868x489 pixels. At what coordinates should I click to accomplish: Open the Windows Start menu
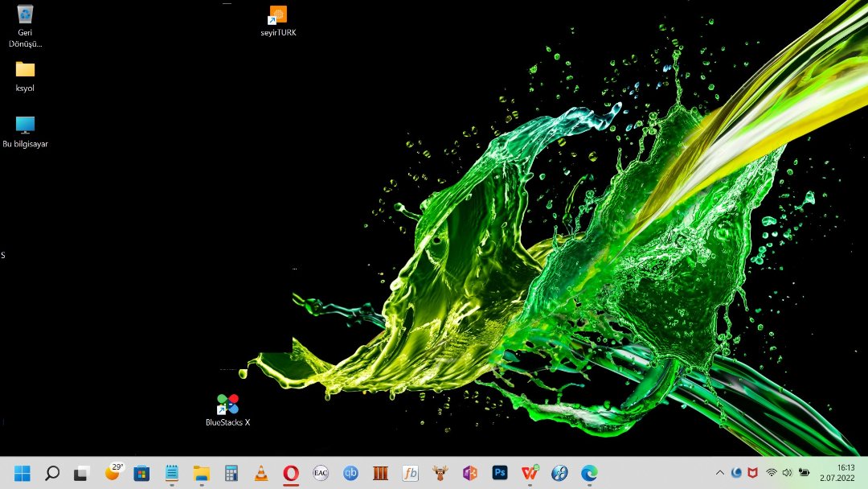point(23,473)
